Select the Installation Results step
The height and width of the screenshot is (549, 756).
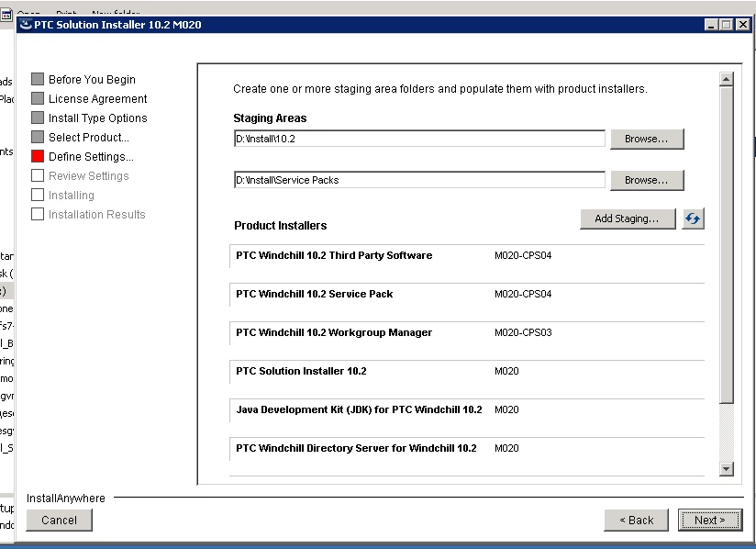click(88, 214)
